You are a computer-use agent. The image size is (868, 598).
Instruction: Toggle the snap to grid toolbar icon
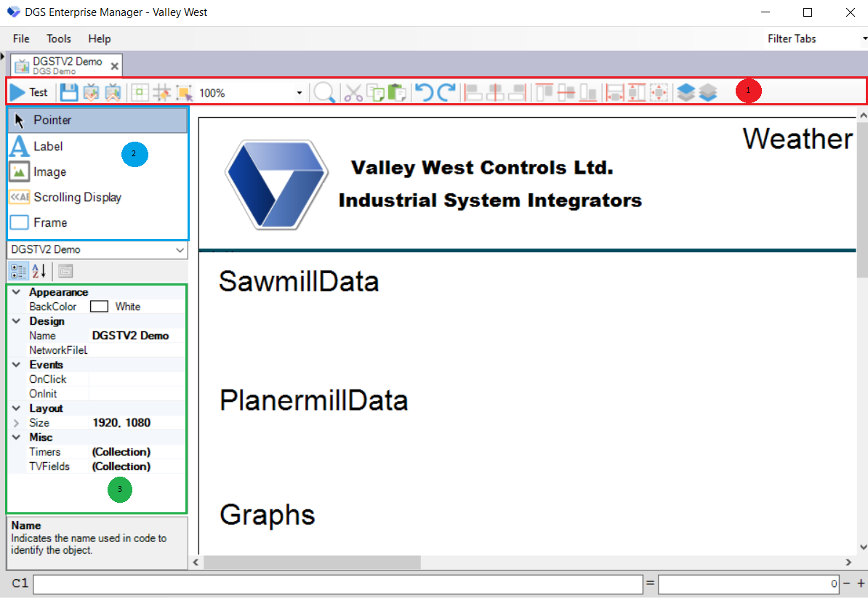(x=161, y=92)
